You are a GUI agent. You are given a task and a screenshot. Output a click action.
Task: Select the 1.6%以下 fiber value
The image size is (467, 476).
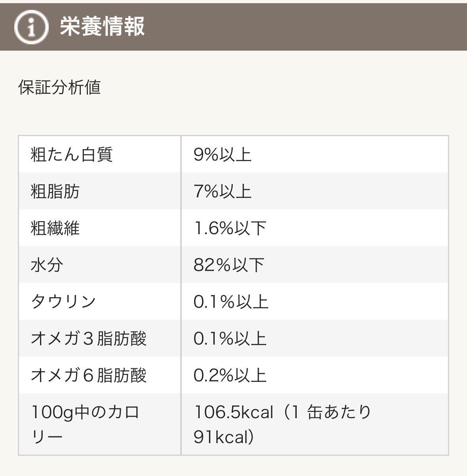coord(230,228)
